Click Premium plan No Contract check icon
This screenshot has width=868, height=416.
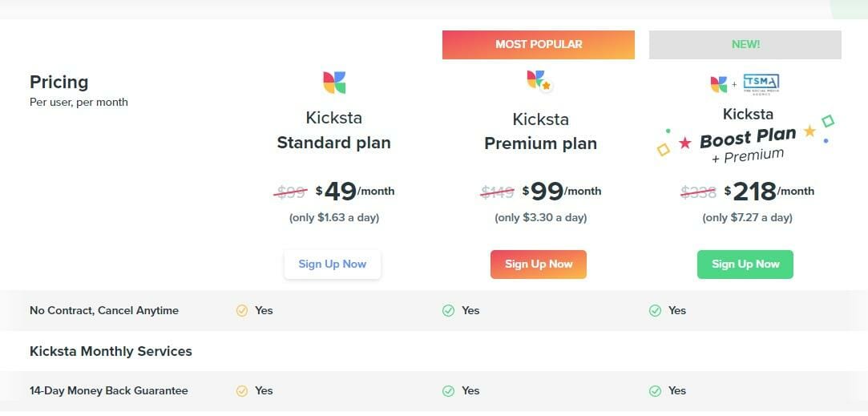pyautogui.click(x=449, y=311)
